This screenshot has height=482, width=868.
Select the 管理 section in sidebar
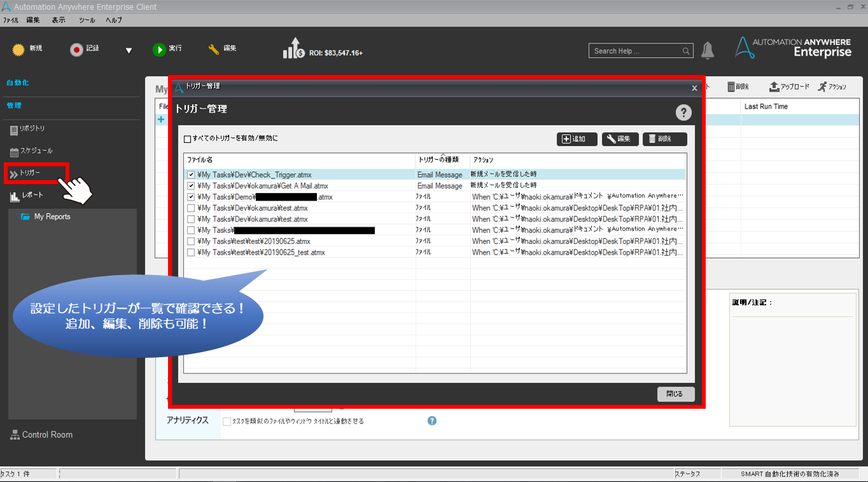point(14,105)
